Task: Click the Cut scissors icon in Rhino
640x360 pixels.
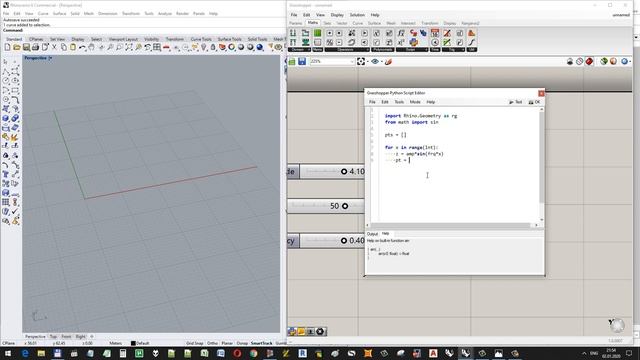Action: 54,47
